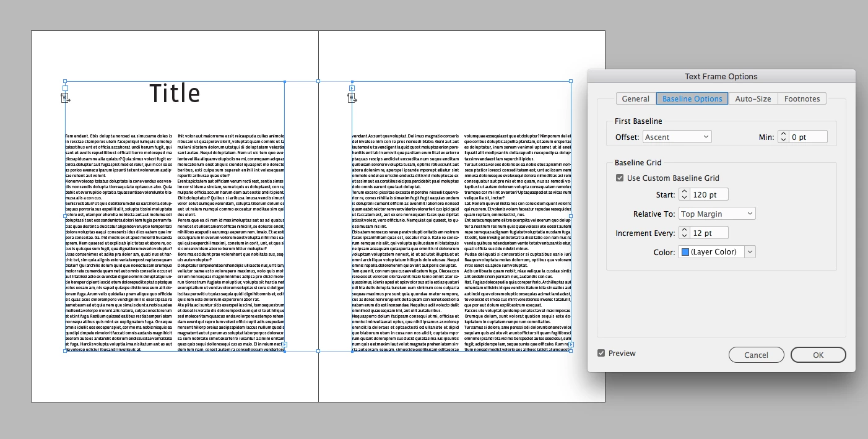
Task: Confirm with the OK button
Action: (x=818, y=355)
